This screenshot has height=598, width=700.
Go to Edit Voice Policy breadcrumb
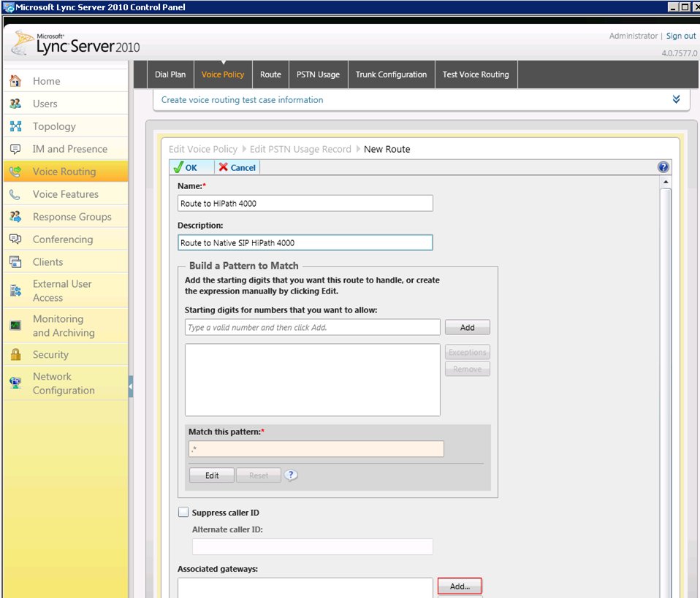click(x=203, y=149)
